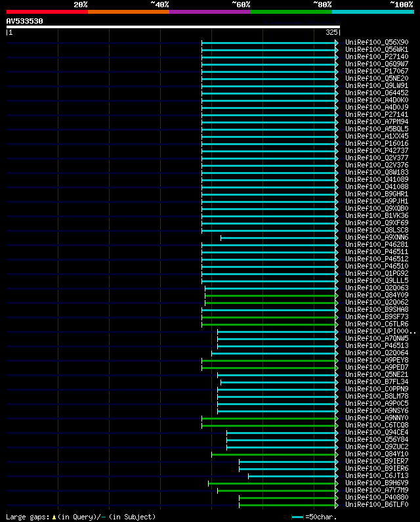Select the UniRef100_P46512 entry
This screenshot has width=420, height=522.
pos(377,259)
